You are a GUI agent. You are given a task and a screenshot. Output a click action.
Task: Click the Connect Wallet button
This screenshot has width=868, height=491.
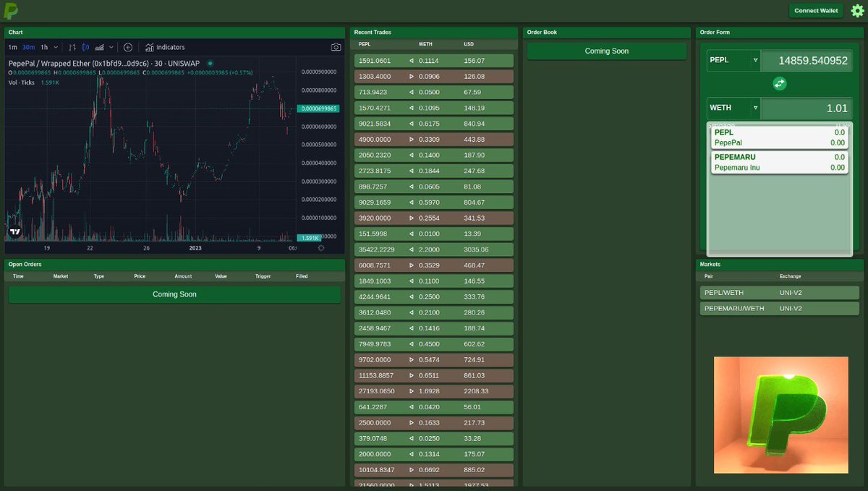[x=816, y=11]
